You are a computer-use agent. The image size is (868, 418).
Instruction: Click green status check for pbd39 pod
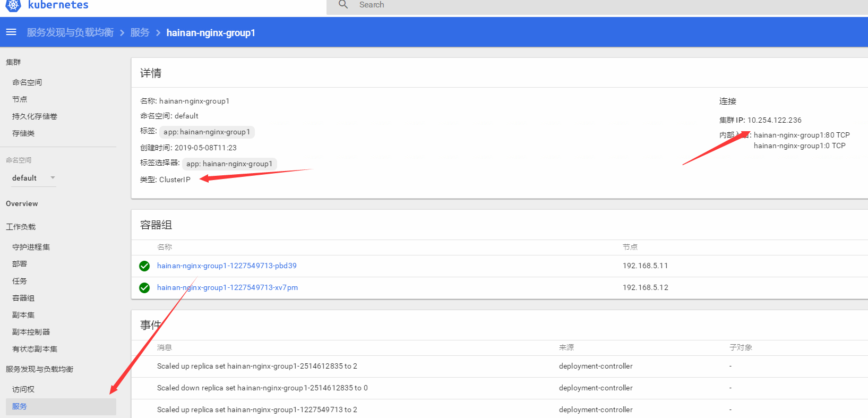144,266
